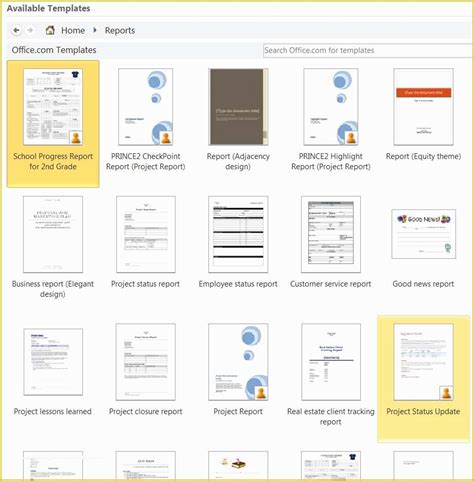The height and width of the screenshot is (481, 474).
Task: Click the 'Project Report' caption text
Action: pos(238,411)
